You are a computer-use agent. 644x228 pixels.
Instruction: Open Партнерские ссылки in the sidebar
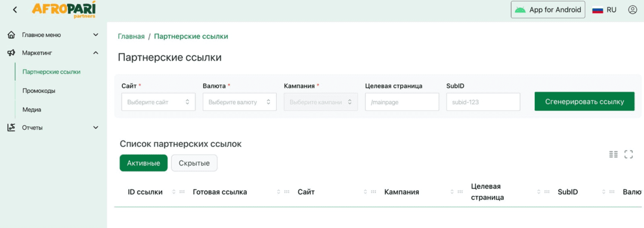point(51,72)
